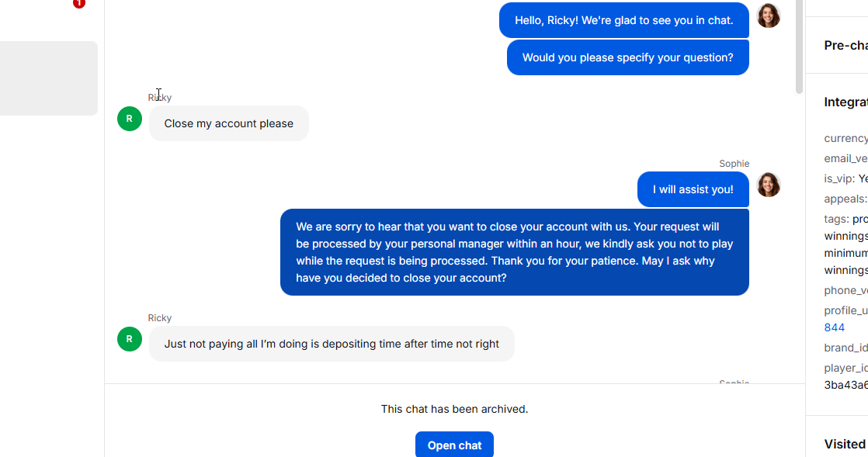Click the "Hello, Ricky!" greeting message bubble
Screen dimensions: 868x457
click(623, 20)
